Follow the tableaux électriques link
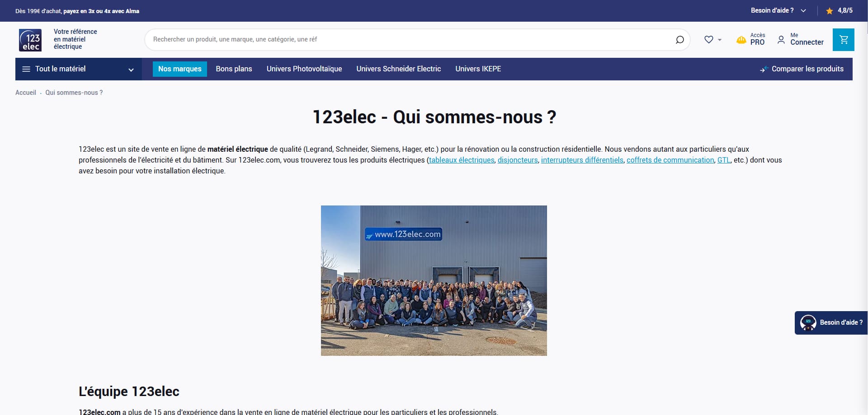This screenshot has height=415, width=868. pyautogui.click(x=462, y=160)
